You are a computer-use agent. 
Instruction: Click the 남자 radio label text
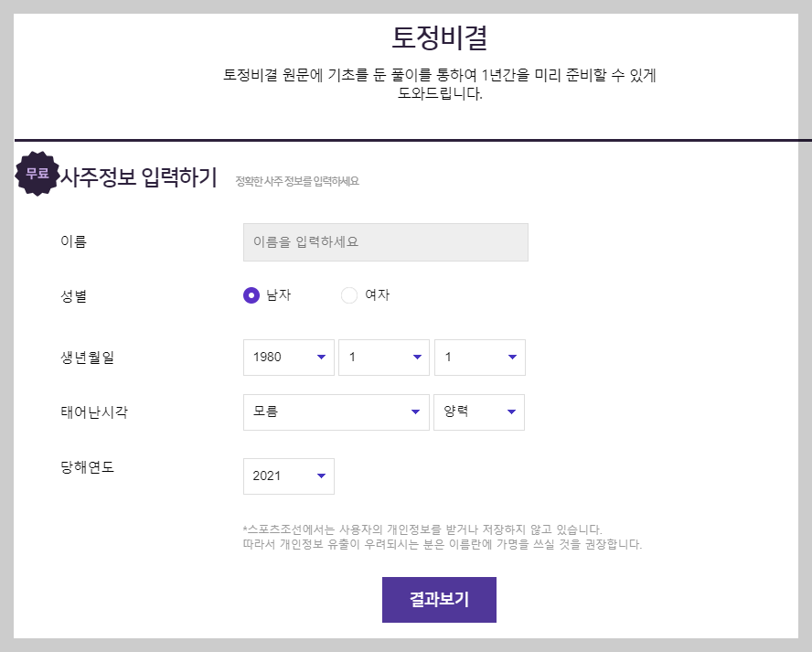(279, 295)
